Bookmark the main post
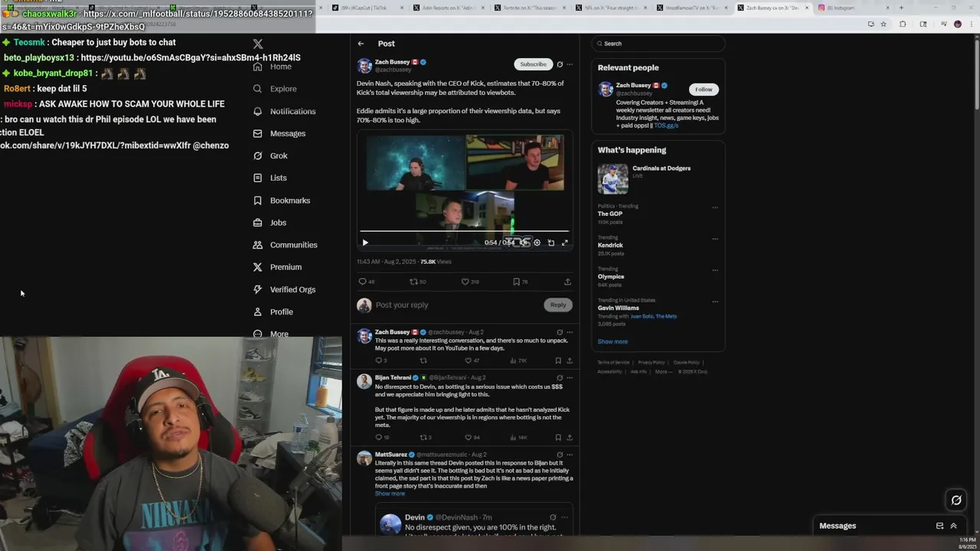This screenshot has width=980, height=551. (x=516, y=282)
